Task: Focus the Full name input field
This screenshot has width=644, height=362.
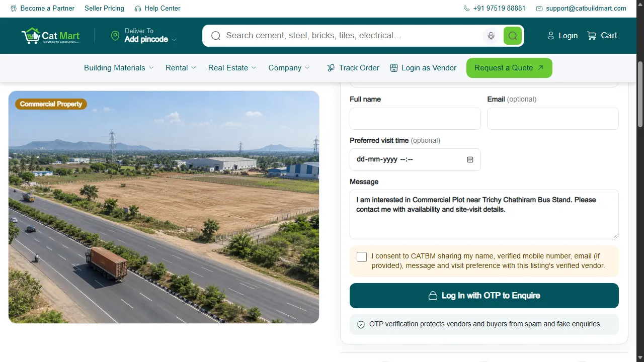Action: (415, 119)
